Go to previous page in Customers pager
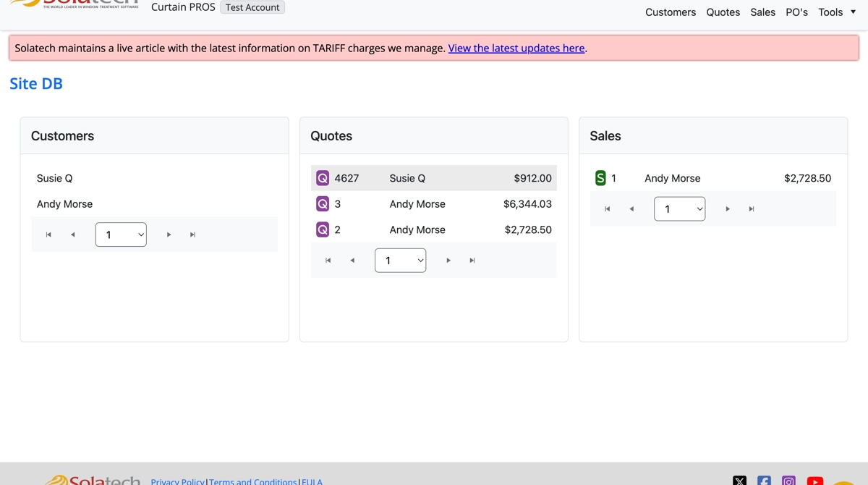The image size is (868, 485). click(72, 235)
